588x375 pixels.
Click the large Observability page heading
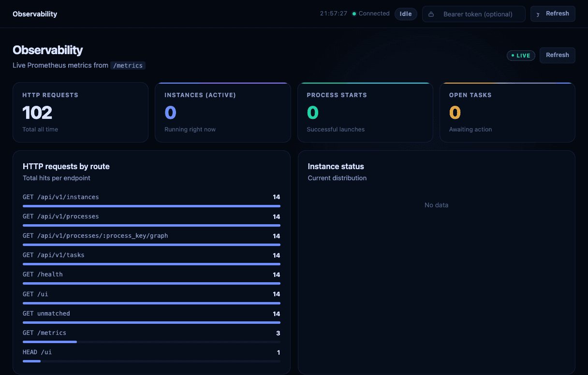47,50
